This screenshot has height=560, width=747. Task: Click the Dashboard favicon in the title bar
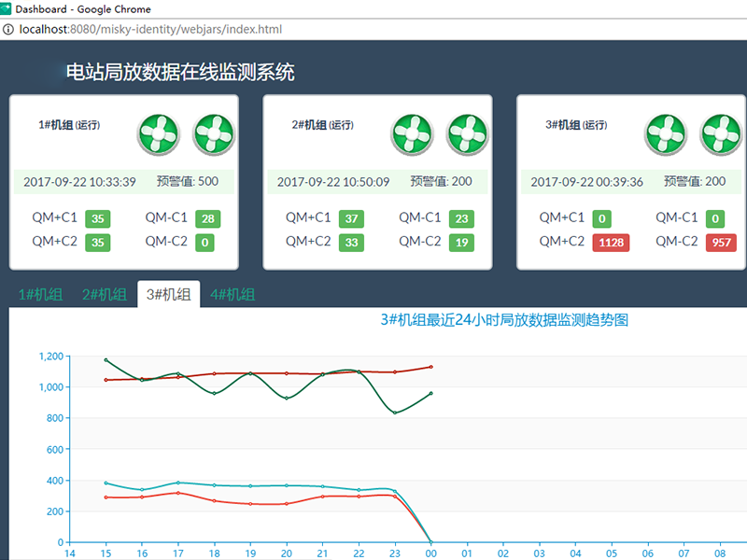coord(7,9)
